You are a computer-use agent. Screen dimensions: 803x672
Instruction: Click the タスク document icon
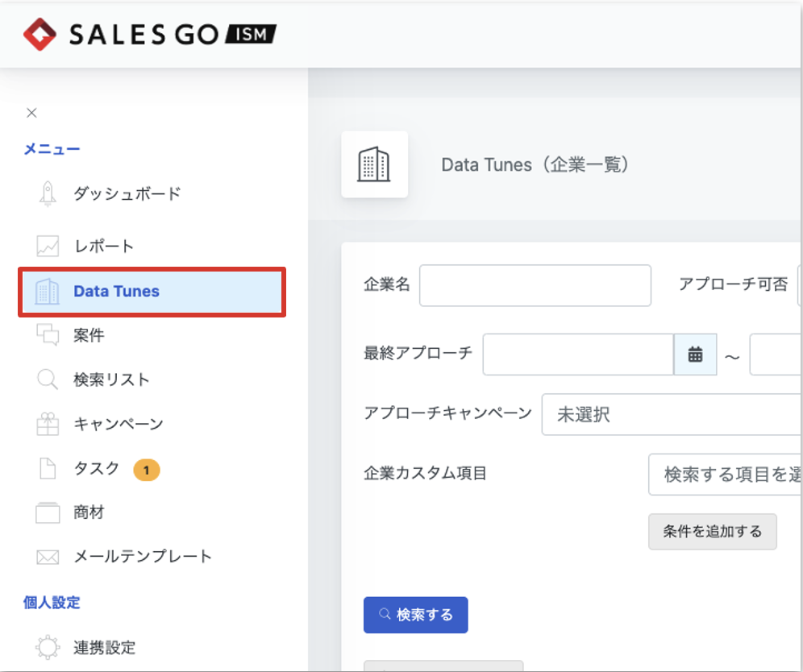click(48, 468)
